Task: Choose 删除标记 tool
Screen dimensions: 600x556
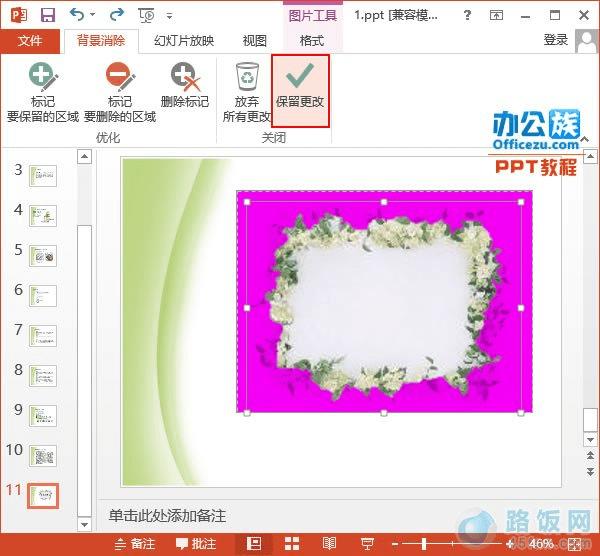Action: pyautogui.click(x=185, y=85)
